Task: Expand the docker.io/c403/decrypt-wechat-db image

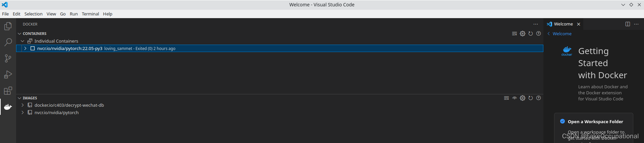Action: (x=22, y=105)
